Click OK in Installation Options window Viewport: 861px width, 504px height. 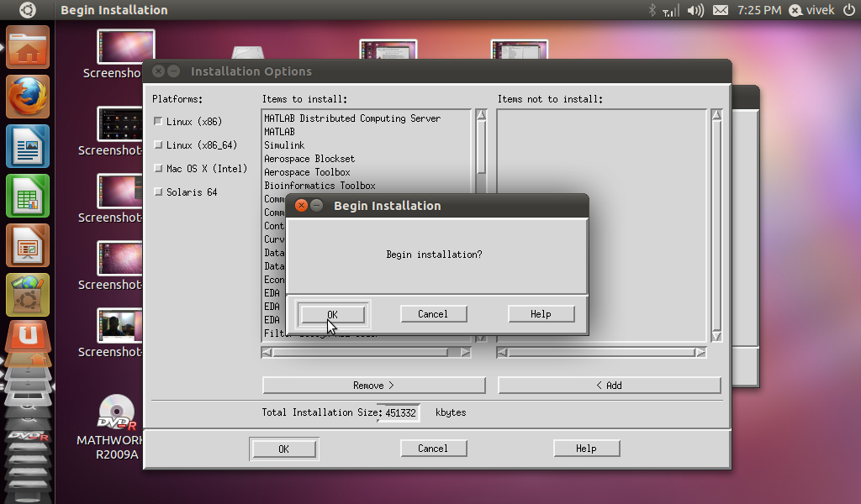click(x=284, y=449)
